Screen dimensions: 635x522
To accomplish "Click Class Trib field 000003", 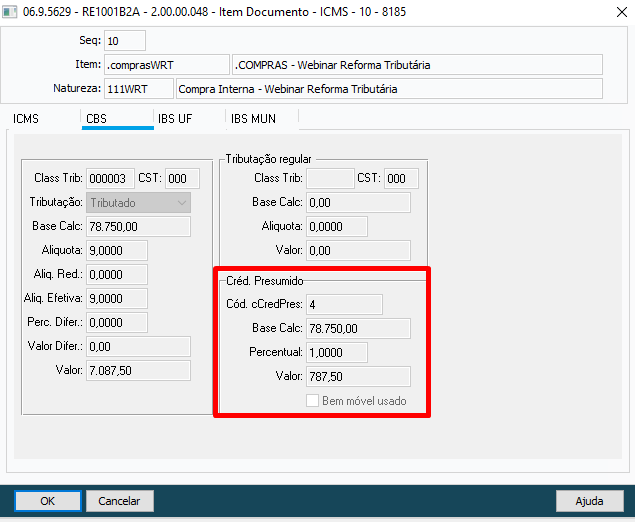I will tap(110, 179).
